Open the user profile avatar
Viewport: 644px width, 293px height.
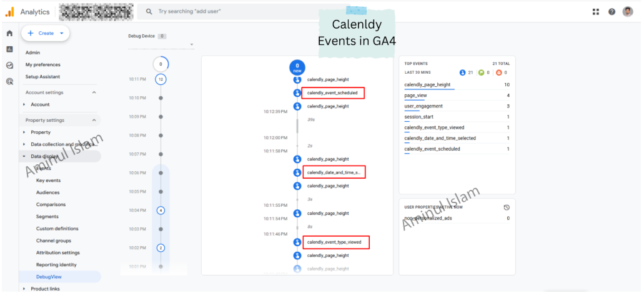click(x=628, y=11)
